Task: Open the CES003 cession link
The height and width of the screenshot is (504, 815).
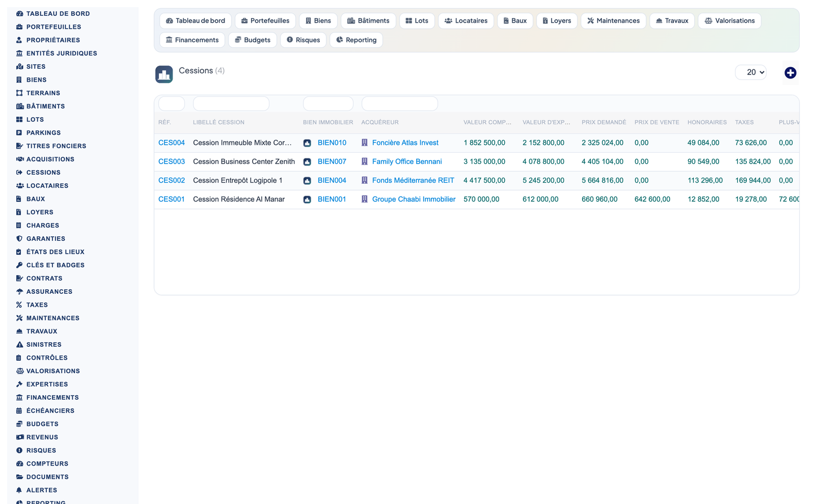Action: [171, 162]
